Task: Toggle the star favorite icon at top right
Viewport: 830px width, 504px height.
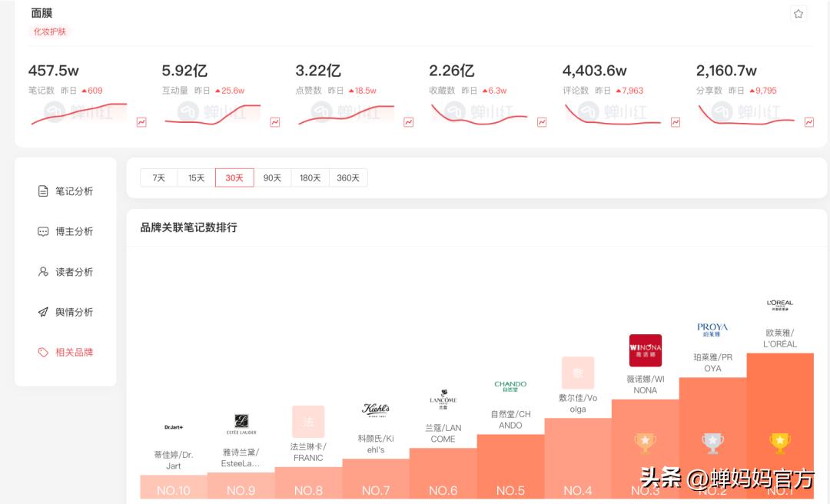Action: coord(798,14)
